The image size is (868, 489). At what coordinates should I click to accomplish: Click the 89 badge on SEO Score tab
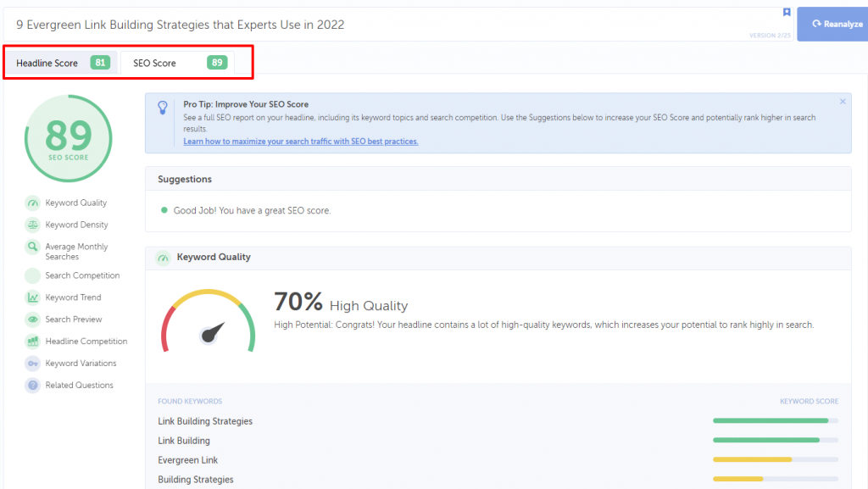217,63
